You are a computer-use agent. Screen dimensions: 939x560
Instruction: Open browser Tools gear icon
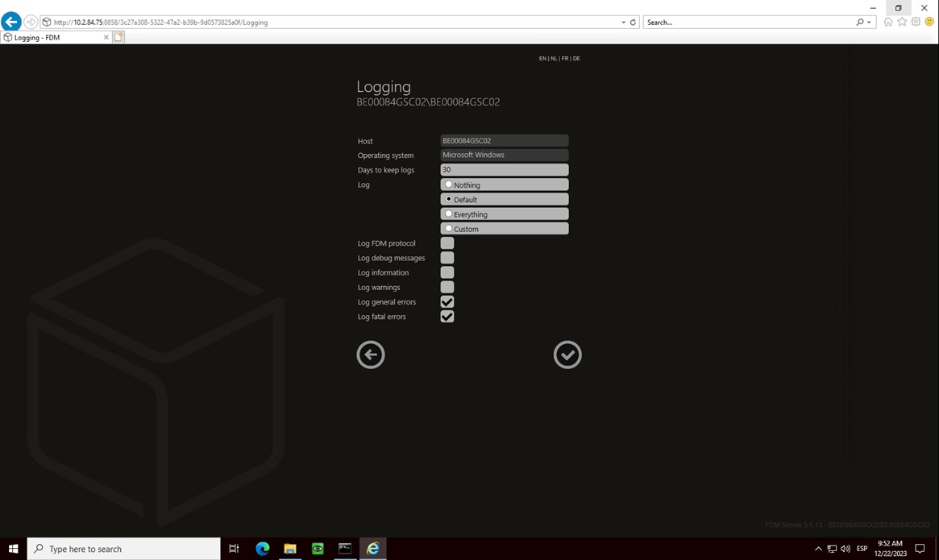pos(916,22)
